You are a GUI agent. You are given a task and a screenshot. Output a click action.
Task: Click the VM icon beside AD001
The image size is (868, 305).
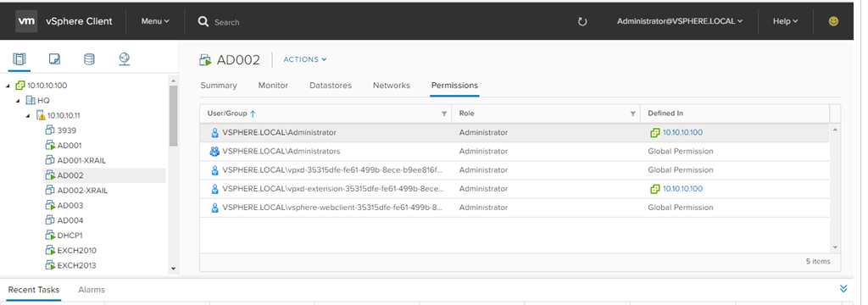[x=50, y=145]
